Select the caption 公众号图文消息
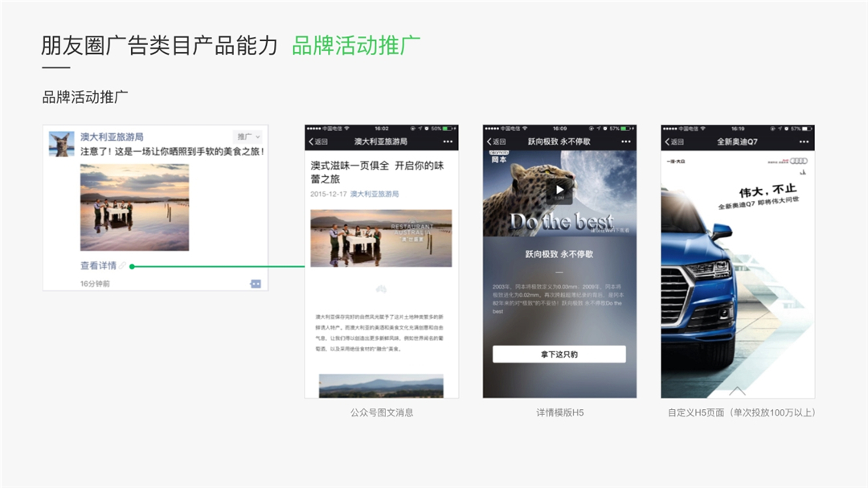This screenshot has height=488, width=868. coord(382,412)
